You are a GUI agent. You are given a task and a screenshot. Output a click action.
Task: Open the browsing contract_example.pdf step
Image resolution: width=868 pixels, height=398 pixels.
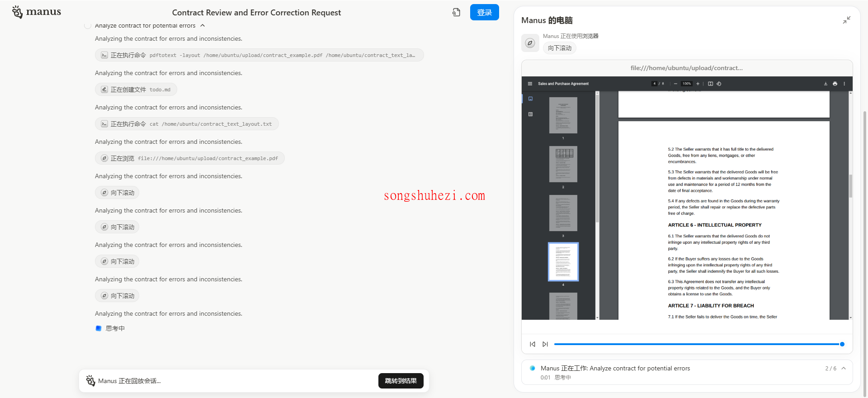coord(189,158)
